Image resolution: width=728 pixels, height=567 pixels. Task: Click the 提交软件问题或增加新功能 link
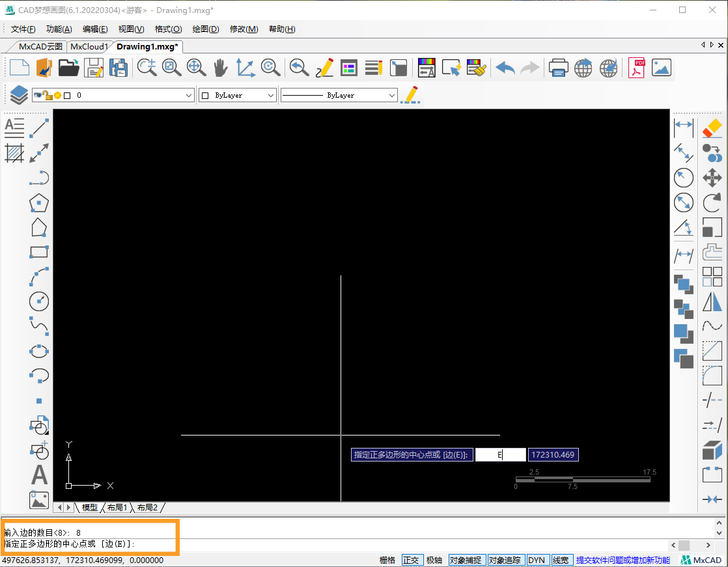623,560
